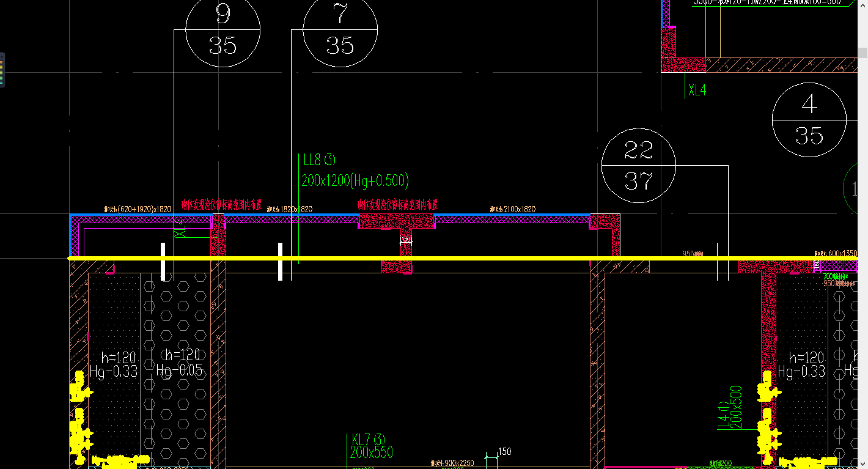The width and height of the screenshot is (868, 469).
Task: Click the Hg-0.05 slab elevation text
Action: pos(178,371)
